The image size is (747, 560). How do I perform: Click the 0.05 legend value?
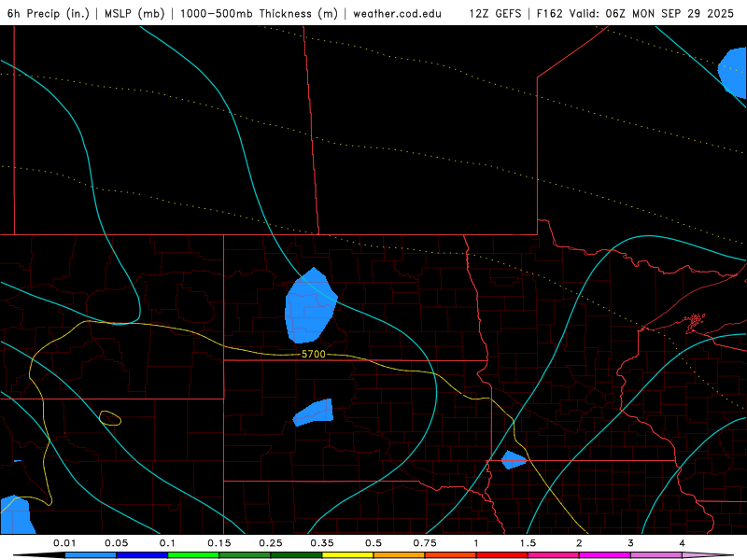tap(116, 543)
